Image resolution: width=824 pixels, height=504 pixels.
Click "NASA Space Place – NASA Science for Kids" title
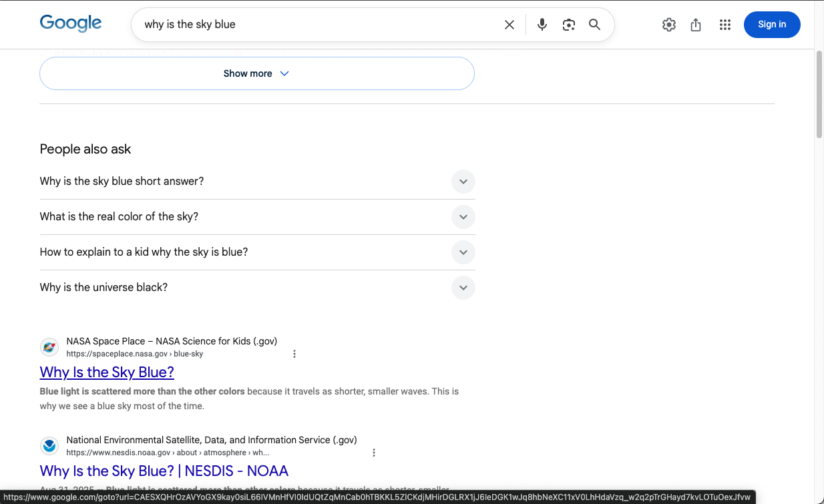(x=172, y=341)
